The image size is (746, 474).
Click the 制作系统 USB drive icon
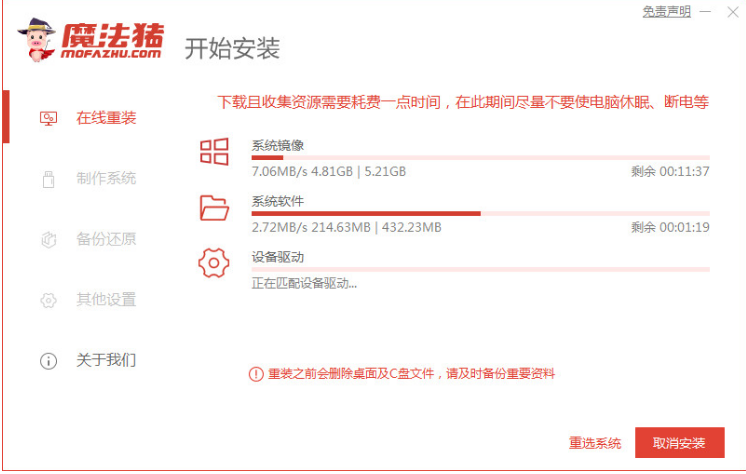pyautogui.click(x=48, y=179)
